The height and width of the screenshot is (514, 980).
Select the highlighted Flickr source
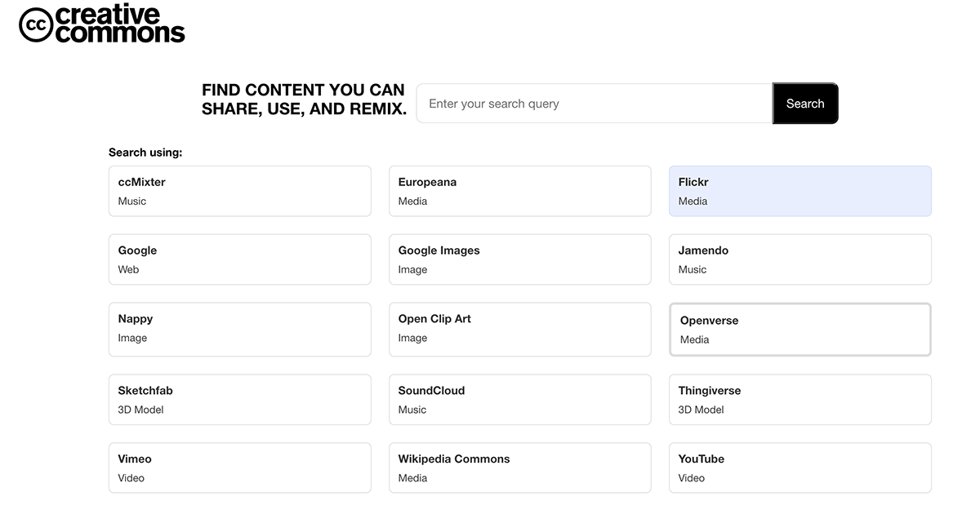tap(800, 192)
